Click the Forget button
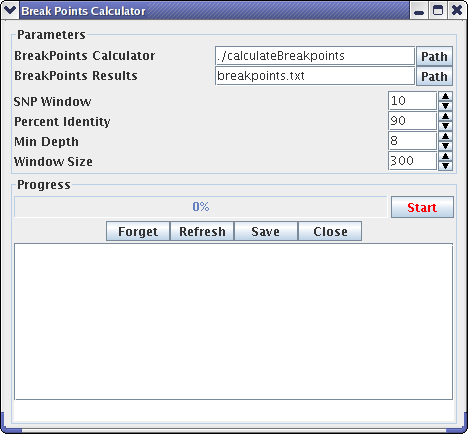This screenshot has width=468, height=434. pos(138,231)
